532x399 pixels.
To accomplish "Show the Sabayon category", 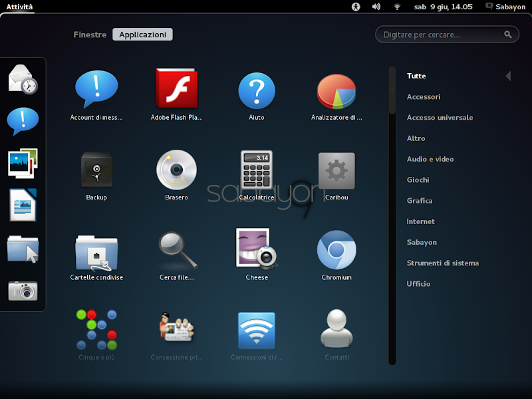I will click(422, 242).
